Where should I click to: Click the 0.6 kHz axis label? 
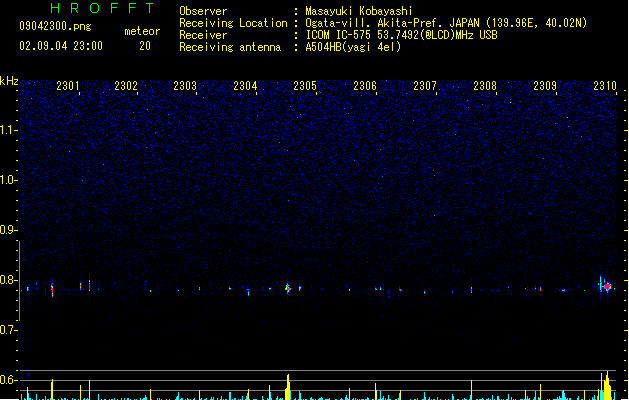[x=8, y=380]
